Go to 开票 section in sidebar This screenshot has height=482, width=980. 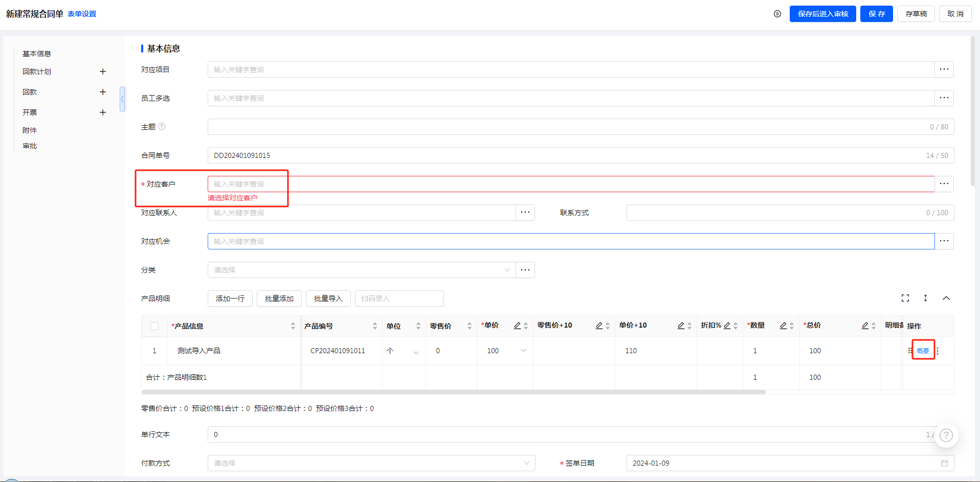tap(30, 112)
